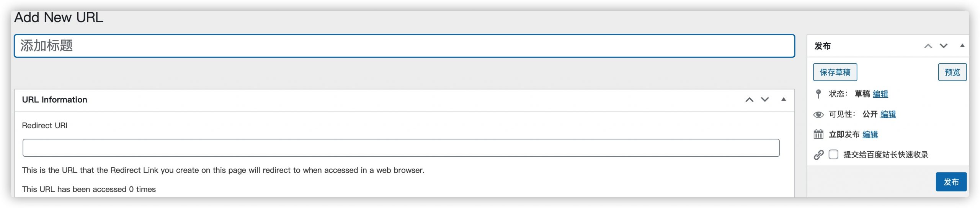Focus the 添加标题 title field

pyautogui.click(x=404, y=46)
